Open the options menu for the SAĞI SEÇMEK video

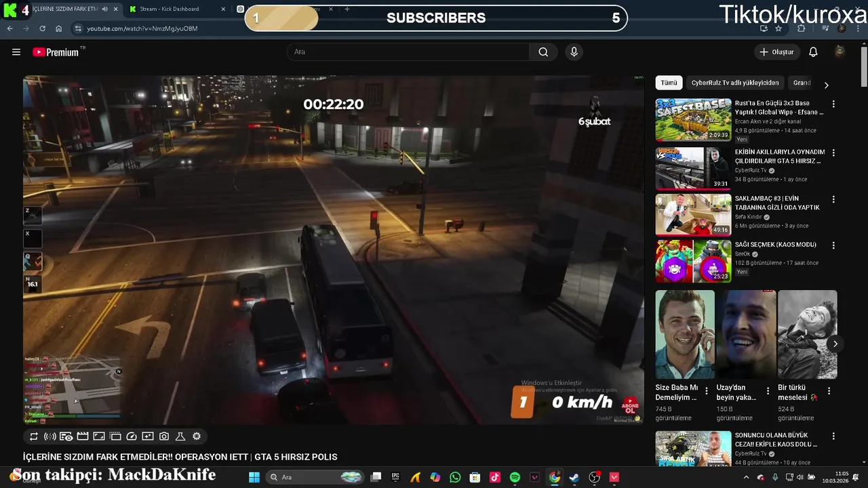[x=833, y=245]
